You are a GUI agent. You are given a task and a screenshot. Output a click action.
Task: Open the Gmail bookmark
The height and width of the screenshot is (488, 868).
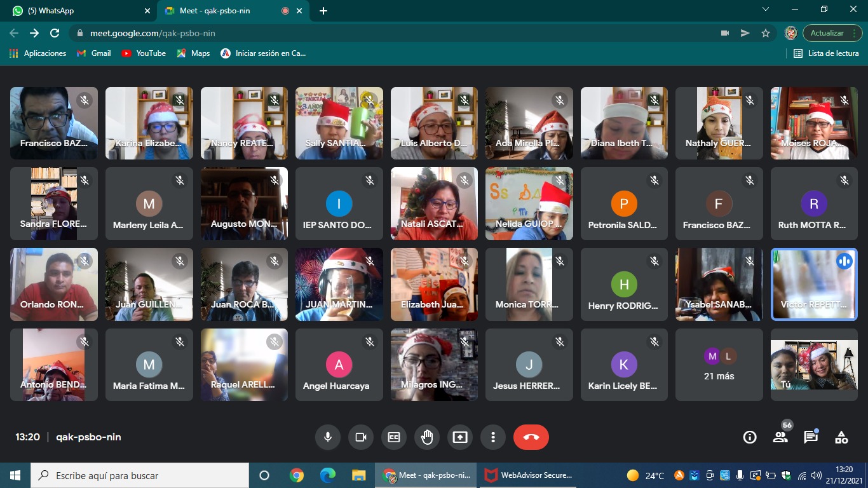point(94,53)
